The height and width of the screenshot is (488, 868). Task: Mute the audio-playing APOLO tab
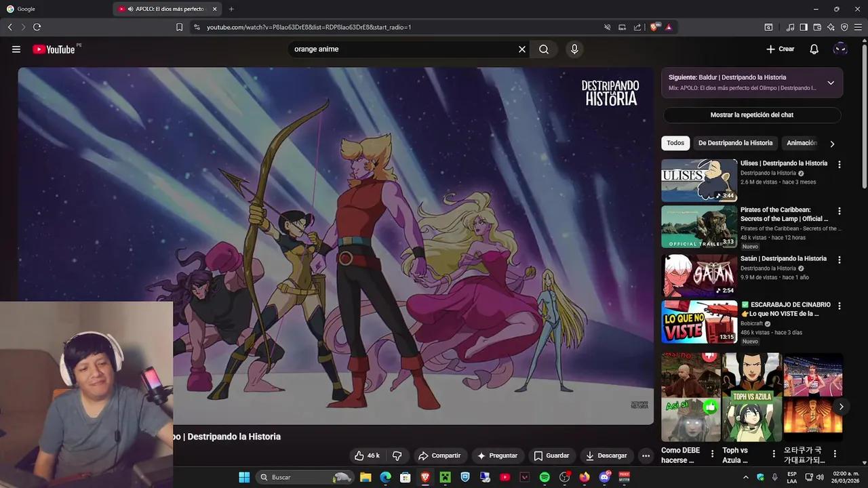pos(130,9)
